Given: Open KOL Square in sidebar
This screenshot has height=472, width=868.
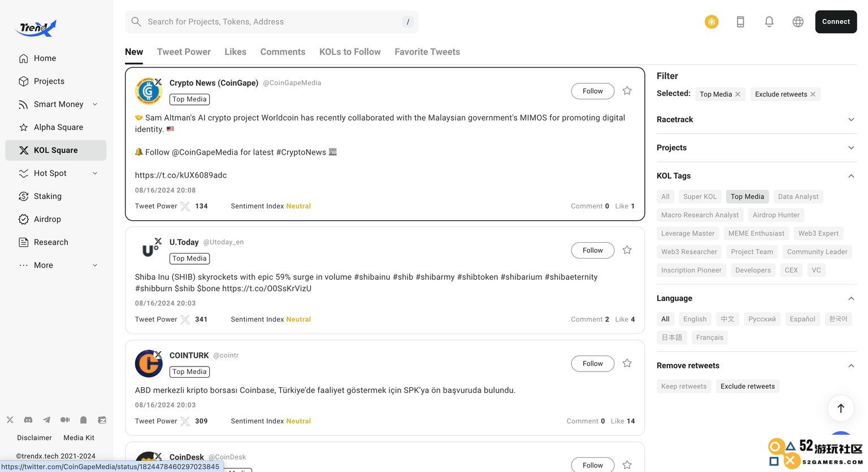Looking at the screenshot, I should [x=55, y=150].
